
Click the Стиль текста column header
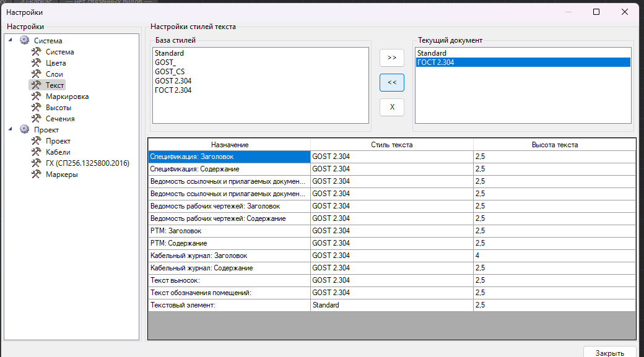[391, 145]
